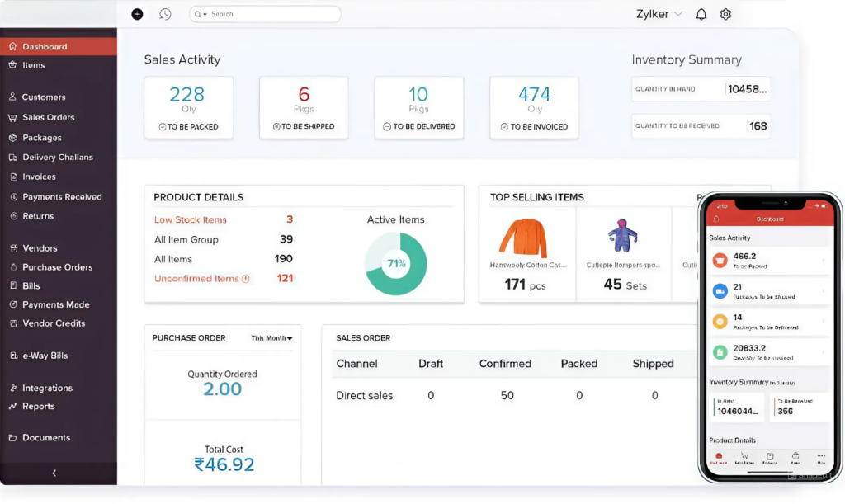Click inside the Search field
Image resolution: width=845 pixels, height=504 pixels.
(264, 14)
